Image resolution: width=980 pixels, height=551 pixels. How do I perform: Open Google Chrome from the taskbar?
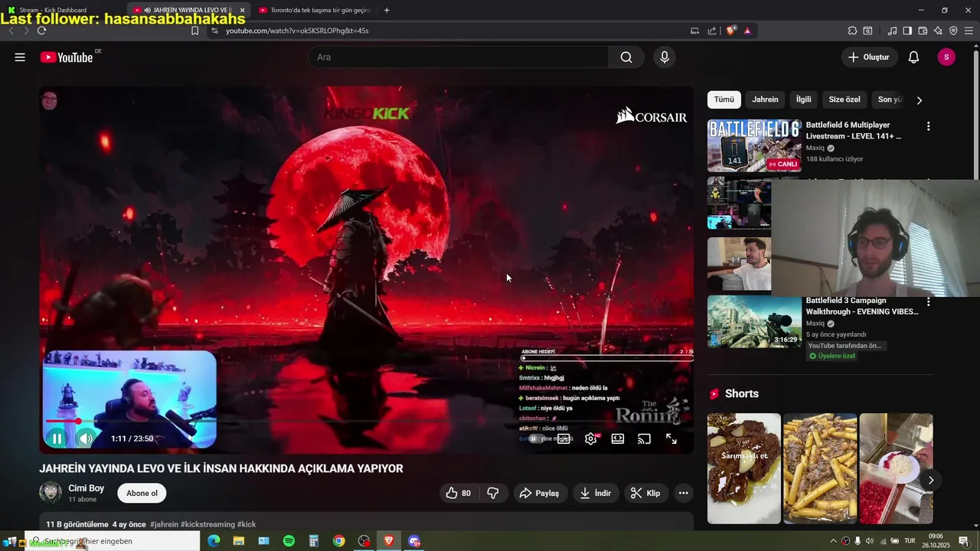coord(338,541)
